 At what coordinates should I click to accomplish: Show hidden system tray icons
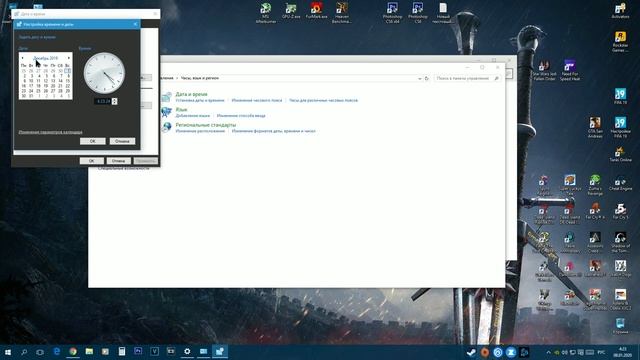[x=548, y=352]
